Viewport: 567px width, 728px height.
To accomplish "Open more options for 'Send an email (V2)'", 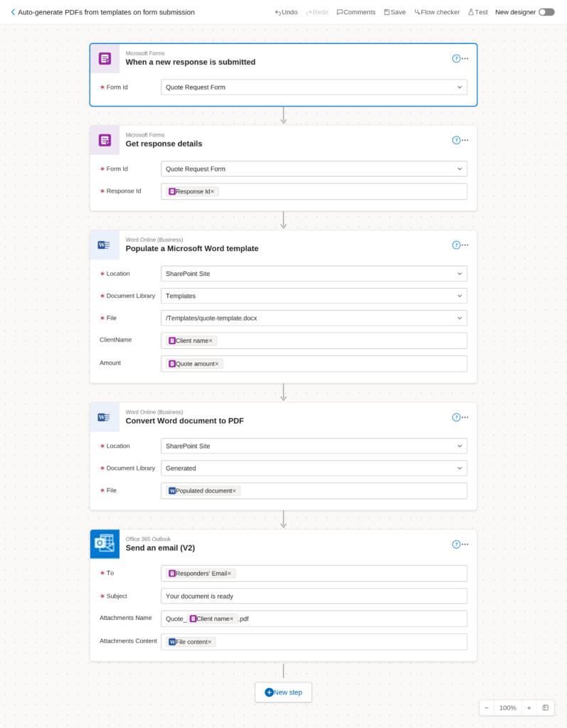I will click(x=465, y=545).
